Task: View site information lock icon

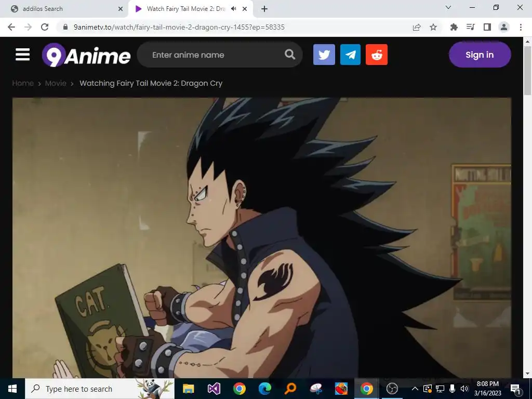Action: tap(65, 27)
